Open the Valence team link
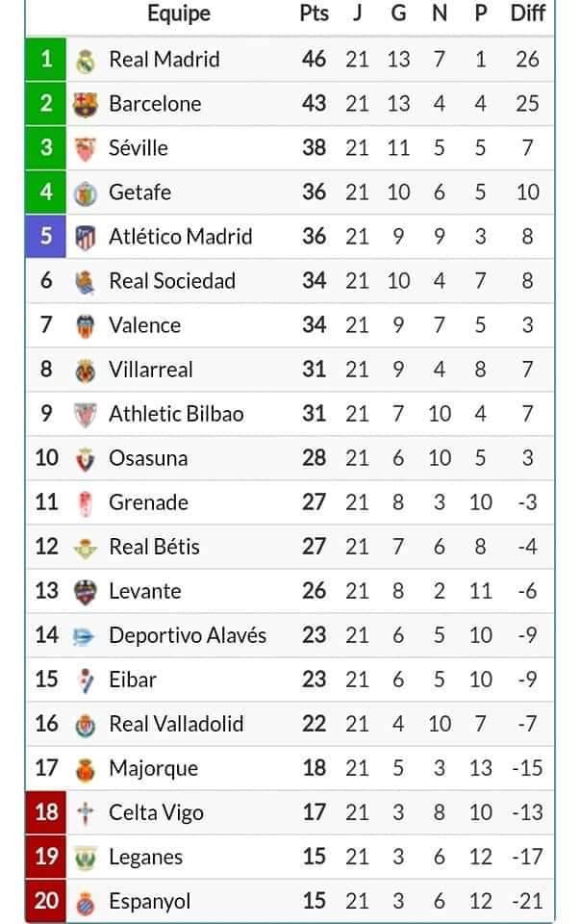 click(145, 325)
